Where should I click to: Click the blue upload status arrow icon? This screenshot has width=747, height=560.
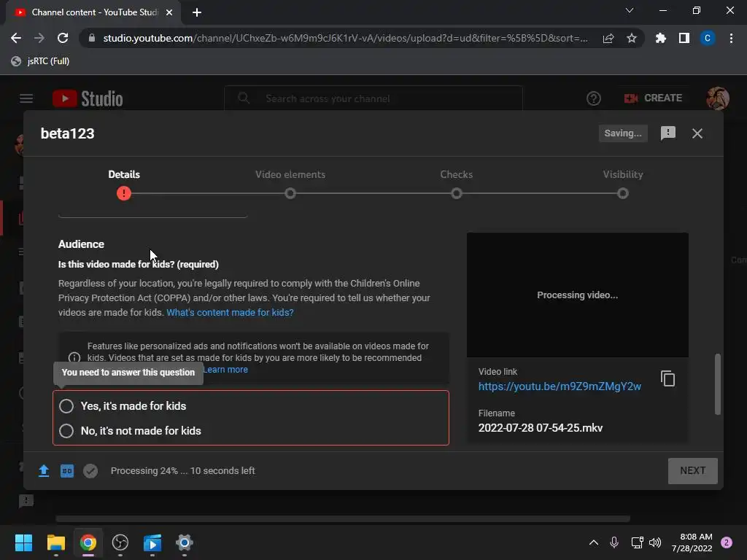(x=43, y=471)
